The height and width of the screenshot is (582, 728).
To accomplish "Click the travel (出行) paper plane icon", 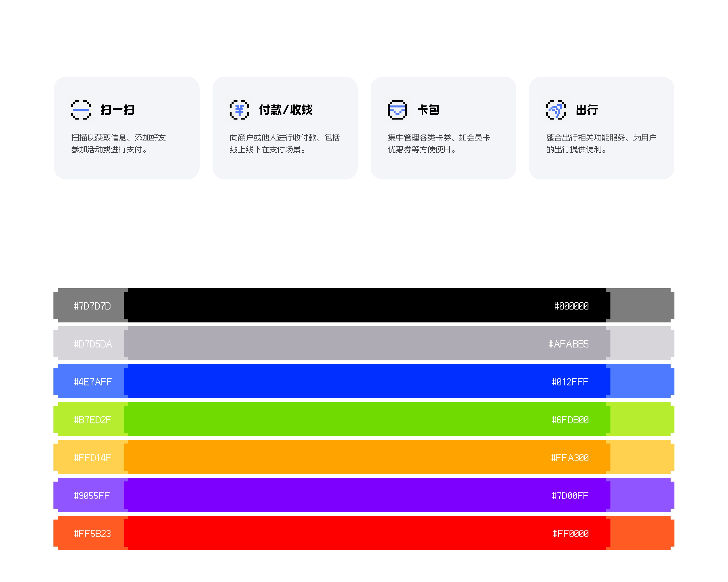I will pyautogui.click(x=556, y=110).
